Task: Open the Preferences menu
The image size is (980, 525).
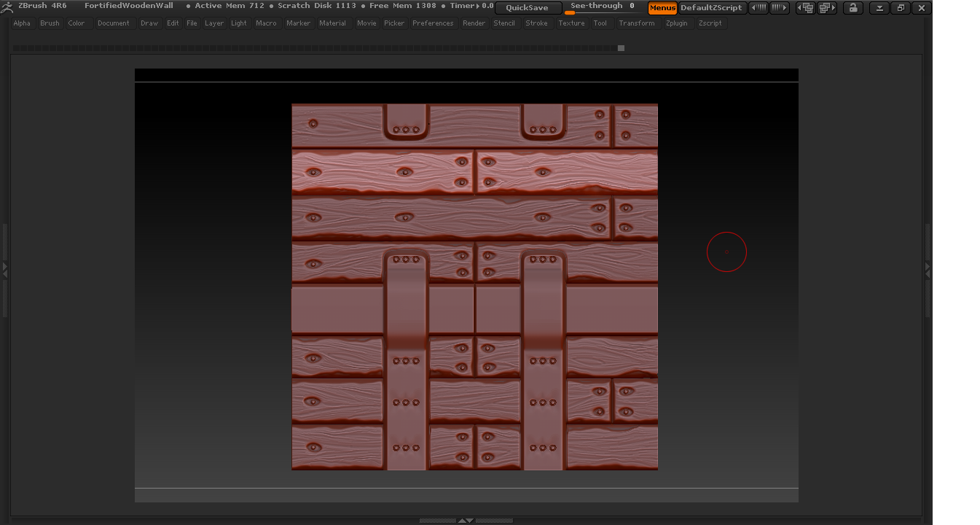Action: click(x=433, y=23)
